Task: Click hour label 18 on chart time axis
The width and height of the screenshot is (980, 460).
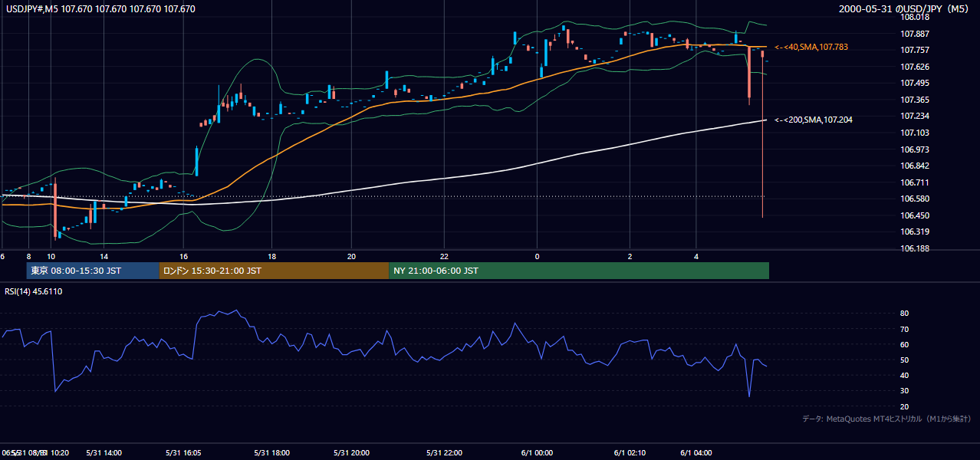Action: click(x=271, y=256)
